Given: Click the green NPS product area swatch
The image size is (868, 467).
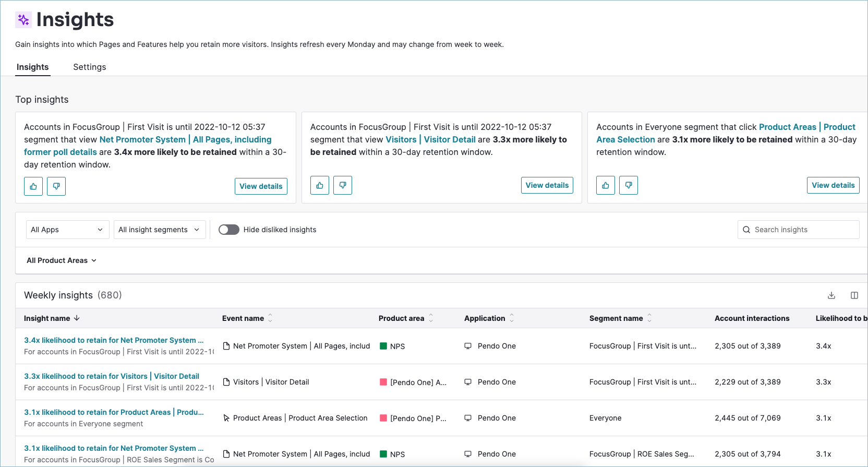Looking at the screenshot, I should [383, 346].
